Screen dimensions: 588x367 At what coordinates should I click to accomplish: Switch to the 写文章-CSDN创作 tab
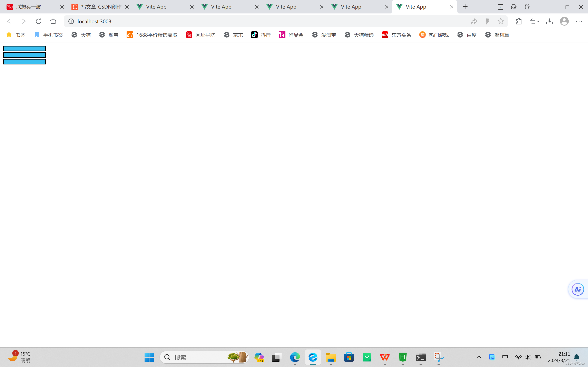(97, 7)
